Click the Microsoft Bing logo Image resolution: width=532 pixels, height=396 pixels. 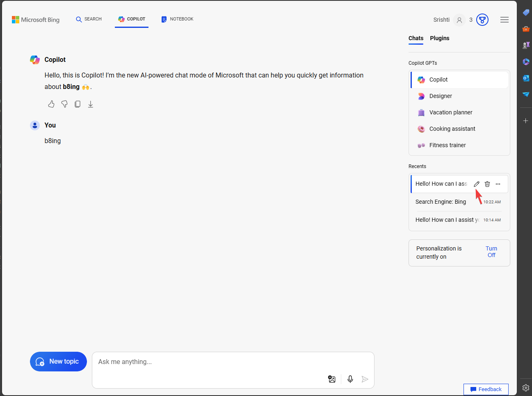pyautogui.click(x=36, y=20)
